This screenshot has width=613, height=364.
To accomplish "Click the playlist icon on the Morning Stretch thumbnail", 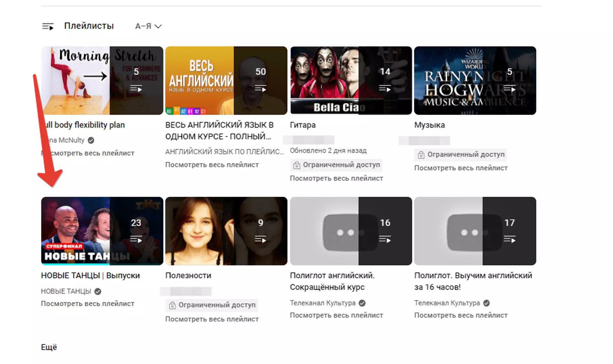I will pyautogui.click(x=136, y=88).
